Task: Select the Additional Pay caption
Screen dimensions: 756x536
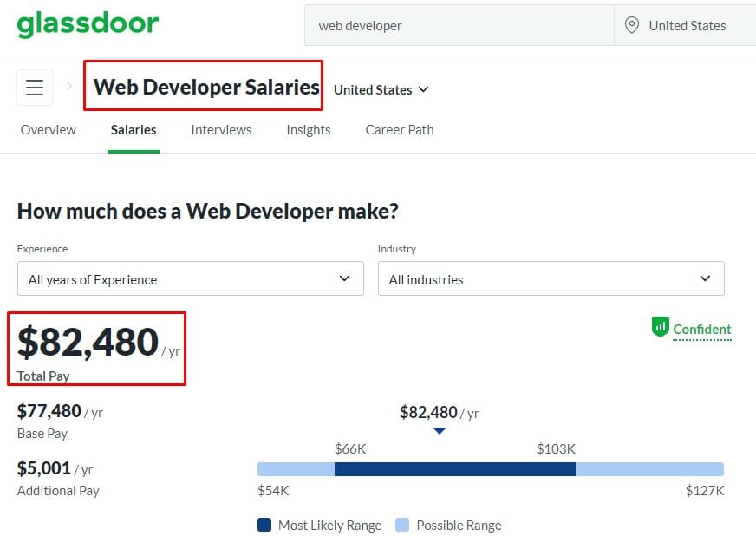Action: [58, 491]
